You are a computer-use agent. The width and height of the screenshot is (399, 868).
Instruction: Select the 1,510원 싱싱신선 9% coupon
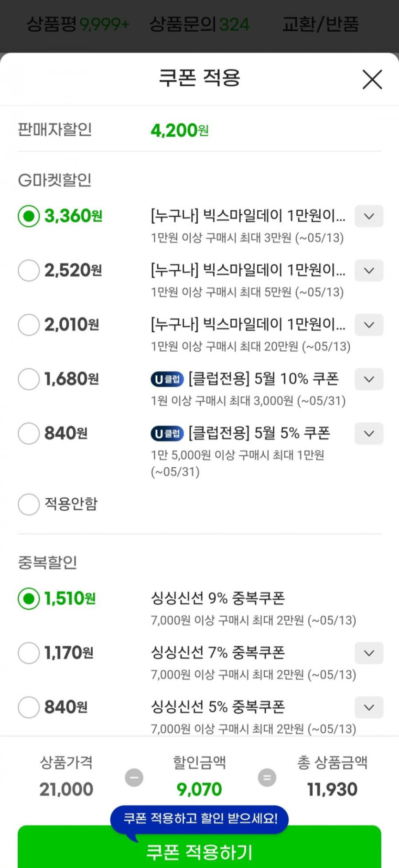click(29, 598)
